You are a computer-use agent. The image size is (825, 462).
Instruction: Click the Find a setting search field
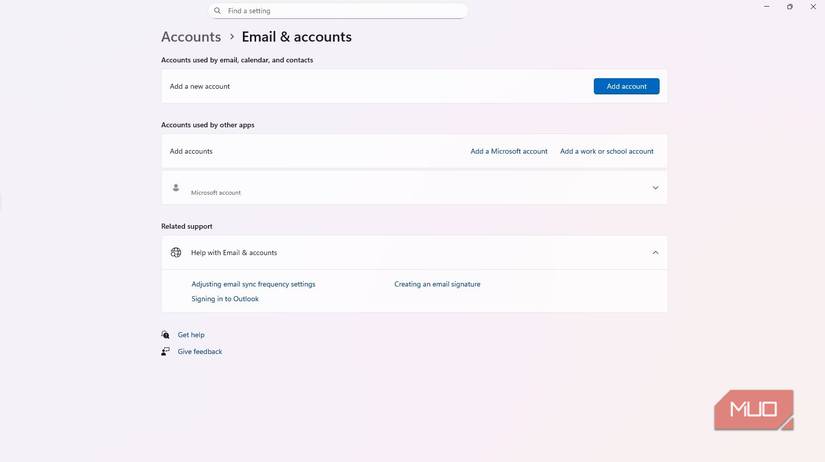point(340,11)
